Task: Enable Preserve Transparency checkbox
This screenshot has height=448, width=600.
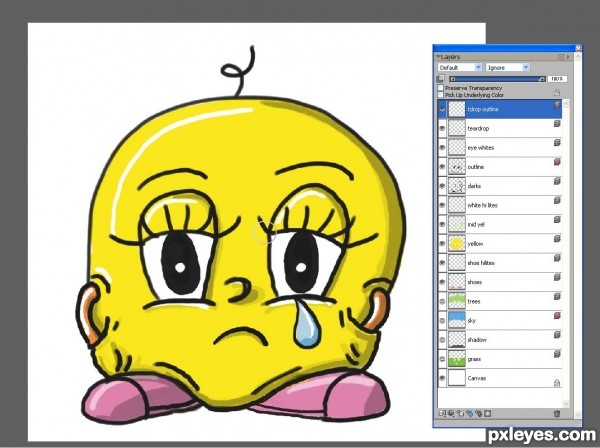Action: point(440,88)
